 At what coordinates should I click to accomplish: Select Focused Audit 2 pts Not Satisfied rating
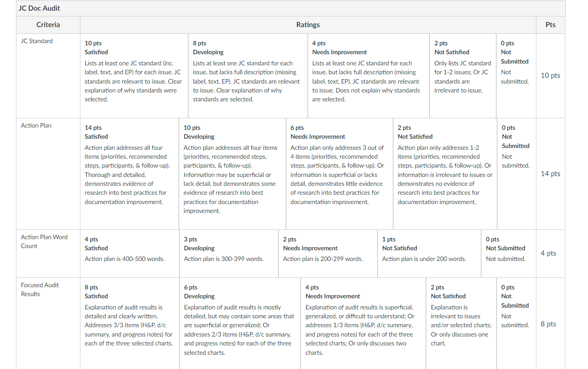[x=461, y=323]
